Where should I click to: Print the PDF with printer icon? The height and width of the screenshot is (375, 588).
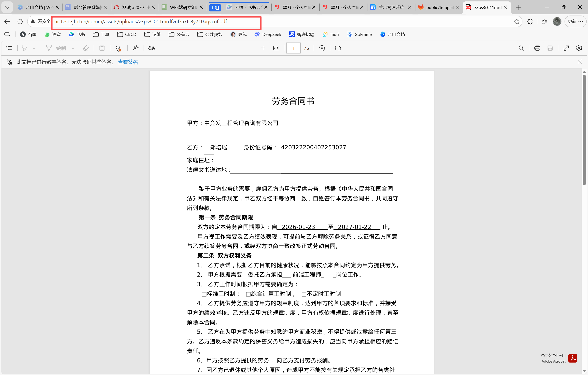point(537,48)
